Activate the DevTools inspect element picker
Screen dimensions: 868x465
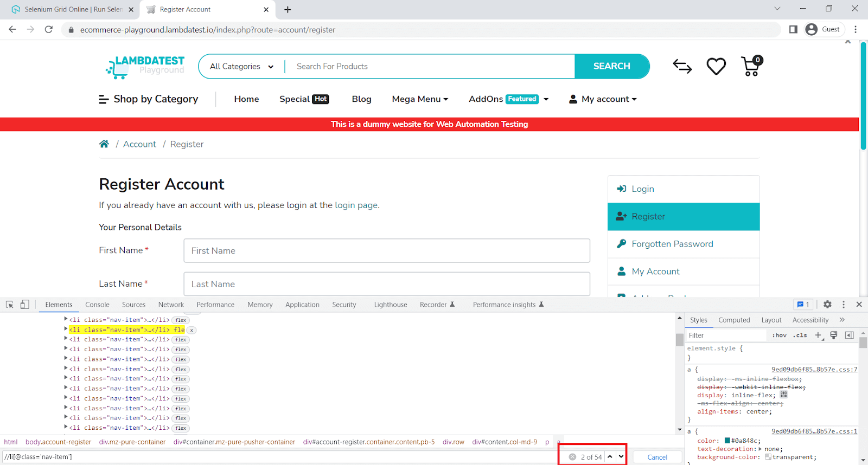pos(10,305)
